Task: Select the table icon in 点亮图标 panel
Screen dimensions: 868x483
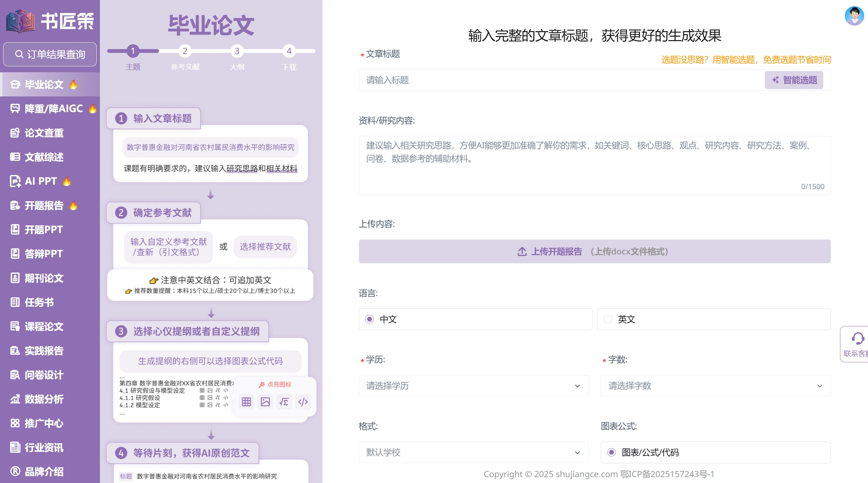Action: click(246, 402)
